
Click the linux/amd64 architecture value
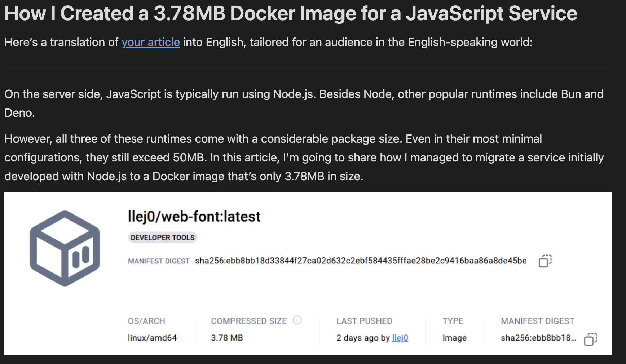click(x=152, y=338)
